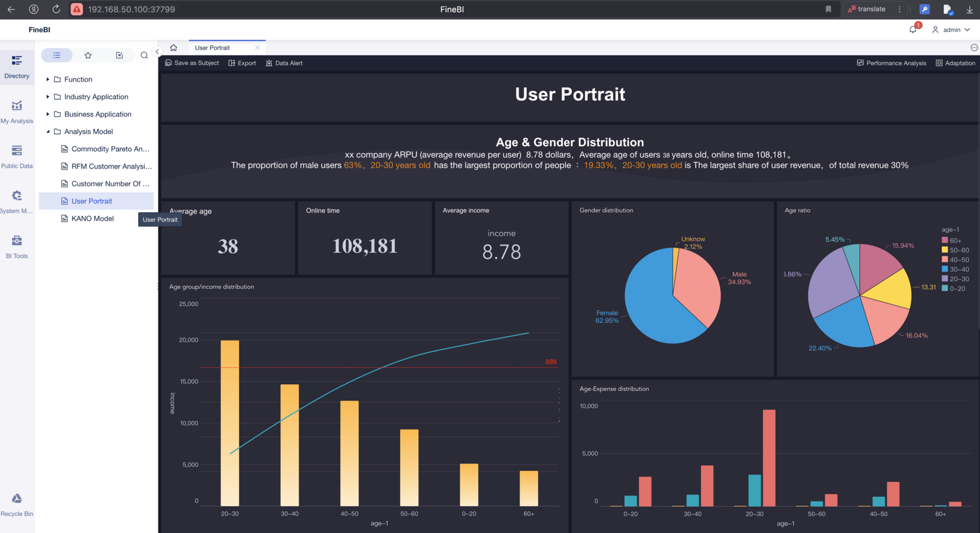Open Public Data section

click(17, 157)
